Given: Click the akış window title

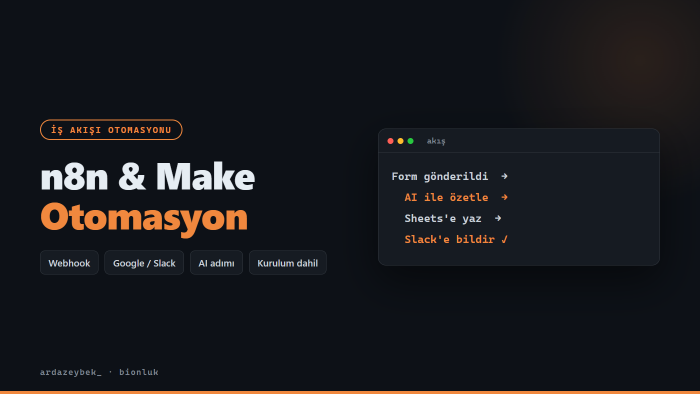Looking at the screenshot, I should (x=436, y=141).
